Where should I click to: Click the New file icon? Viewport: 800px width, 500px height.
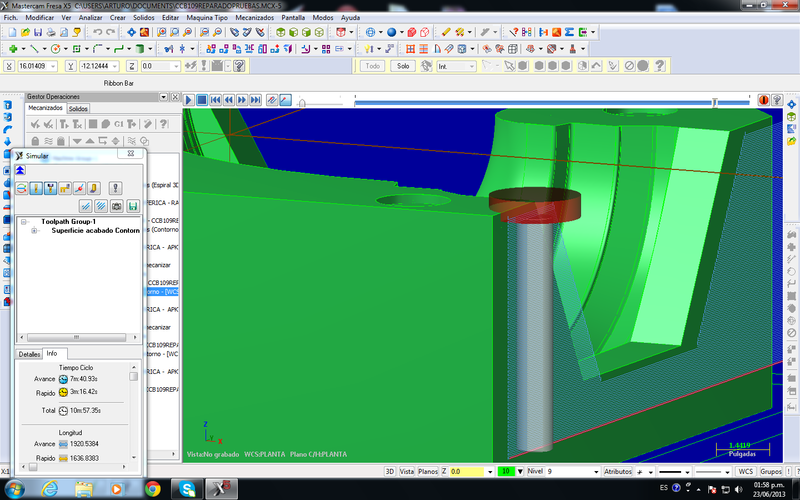11,32
